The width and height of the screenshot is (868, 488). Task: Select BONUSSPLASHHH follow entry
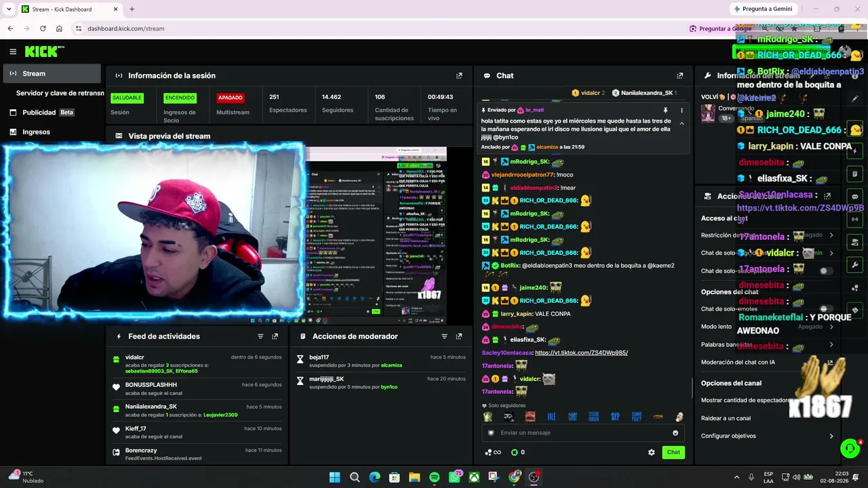tap(197, 388)
